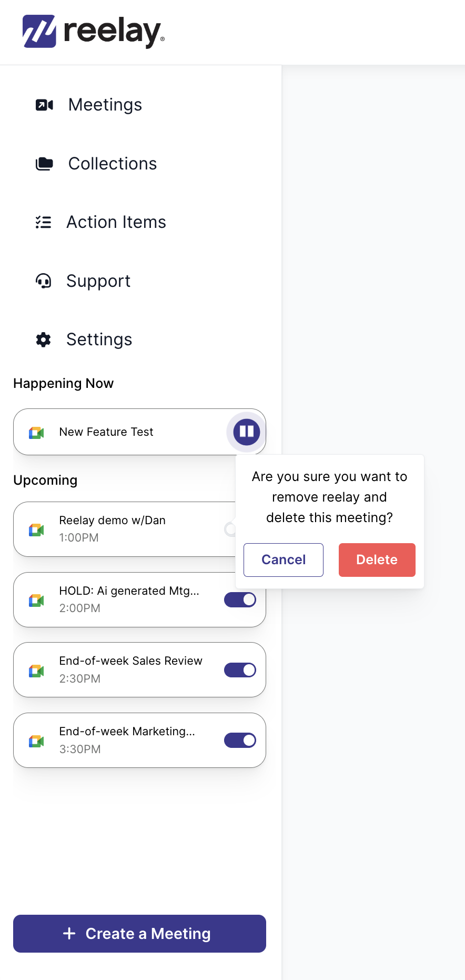Click the reelay logo
The height and width of the screenshot is (980, 465).
94,32
